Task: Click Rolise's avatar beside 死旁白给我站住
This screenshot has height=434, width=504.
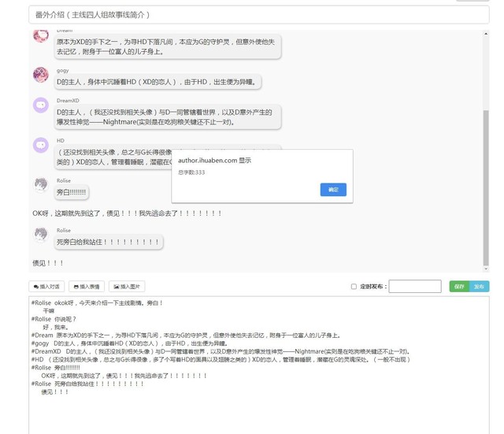Action: pyautogui.click(x=41, y=235)
